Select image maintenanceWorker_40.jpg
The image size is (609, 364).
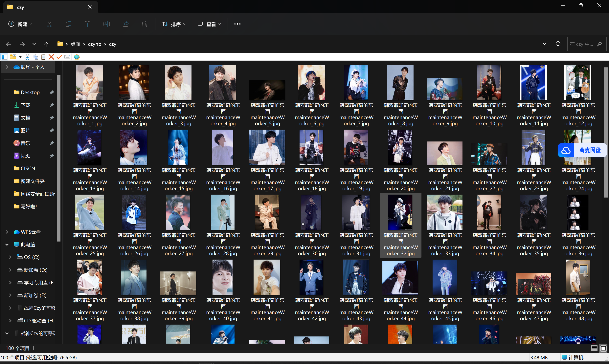(223, 290)
